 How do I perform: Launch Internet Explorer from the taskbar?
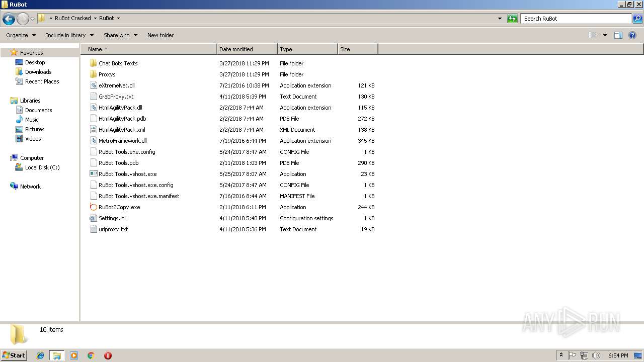(40, 355)
